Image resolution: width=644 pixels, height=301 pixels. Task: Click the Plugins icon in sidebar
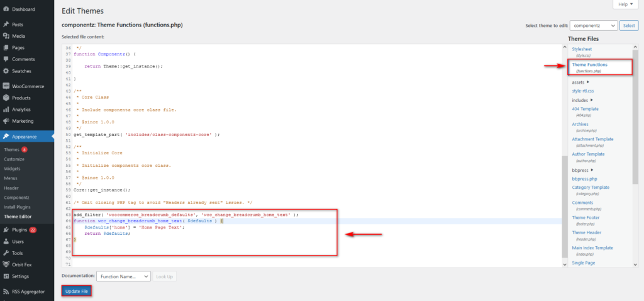click(6, 230)
